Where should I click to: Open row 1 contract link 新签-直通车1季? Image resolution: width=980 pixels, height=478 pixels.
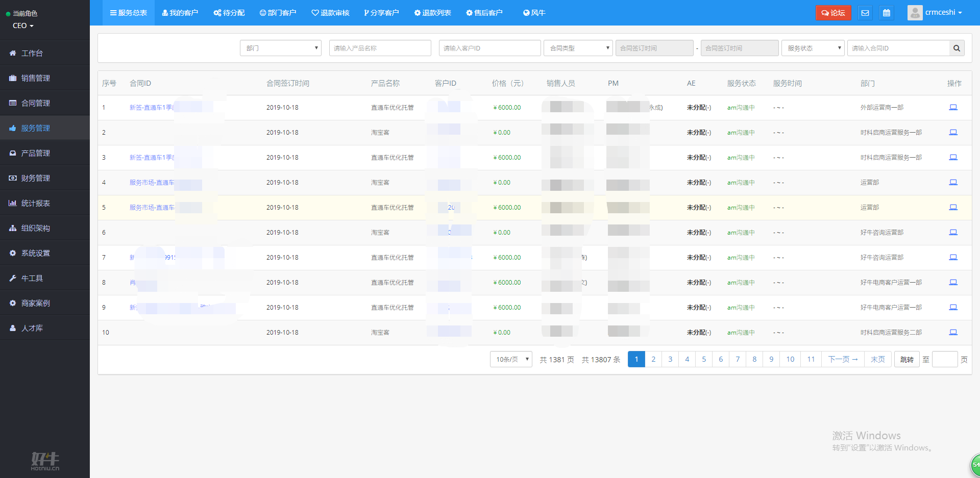pyautogui.click(x=152, y=107)
